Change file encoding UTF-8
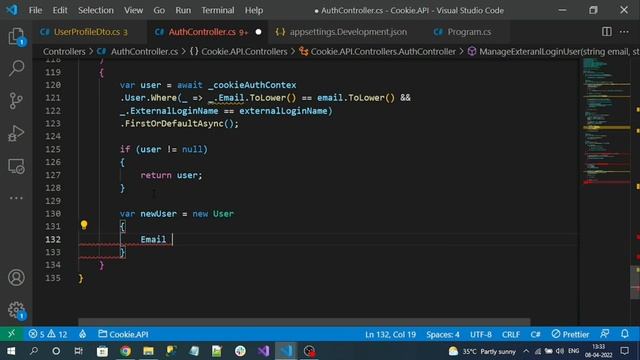The width and height of the screenshot is (640, 360). [x=480, y=334]
